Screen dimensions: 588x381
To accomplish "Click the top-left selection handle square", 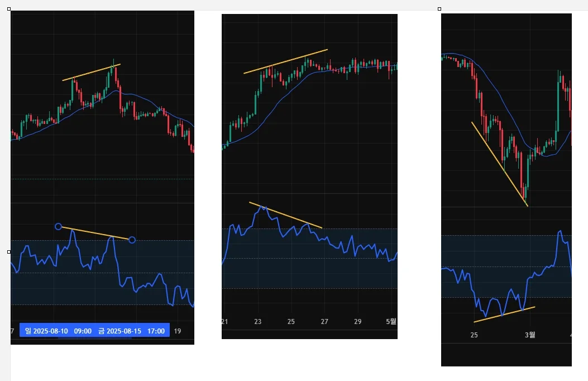I will coord(9,9).
